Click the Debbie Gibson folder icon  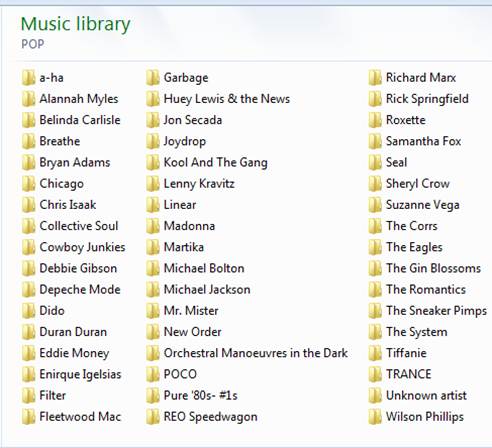tap(29, 268)
